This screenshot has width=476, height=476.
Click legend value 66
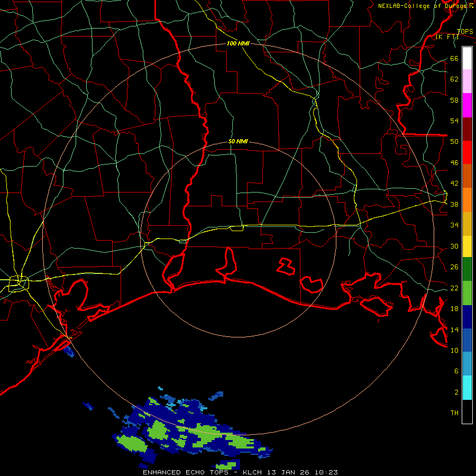tap(454, 58)
